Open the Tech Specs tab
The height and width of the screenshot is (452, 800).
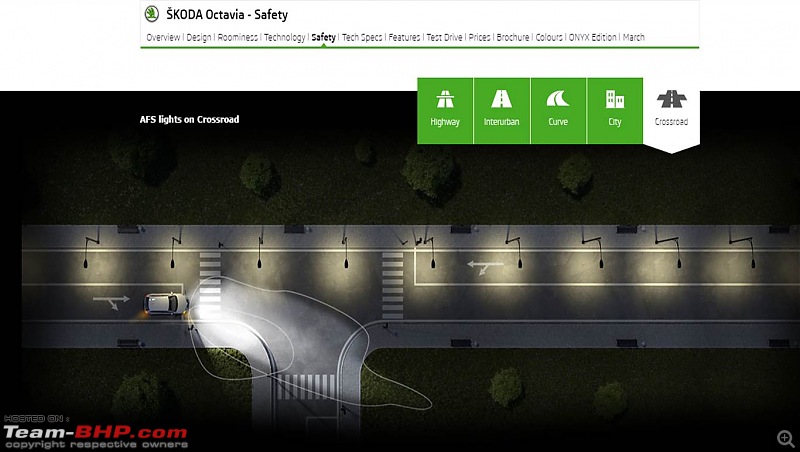pyautogui.click(x=362, y=37)
